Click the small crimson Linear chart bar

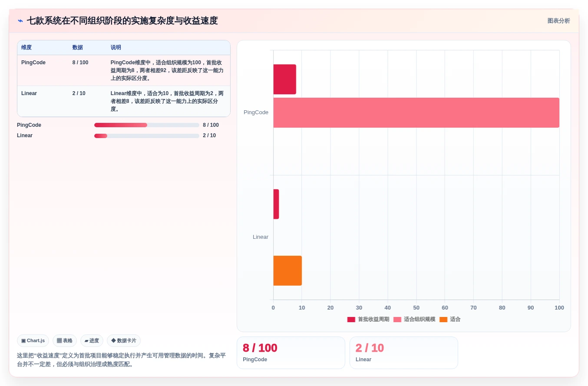click(x=276, y=204)
